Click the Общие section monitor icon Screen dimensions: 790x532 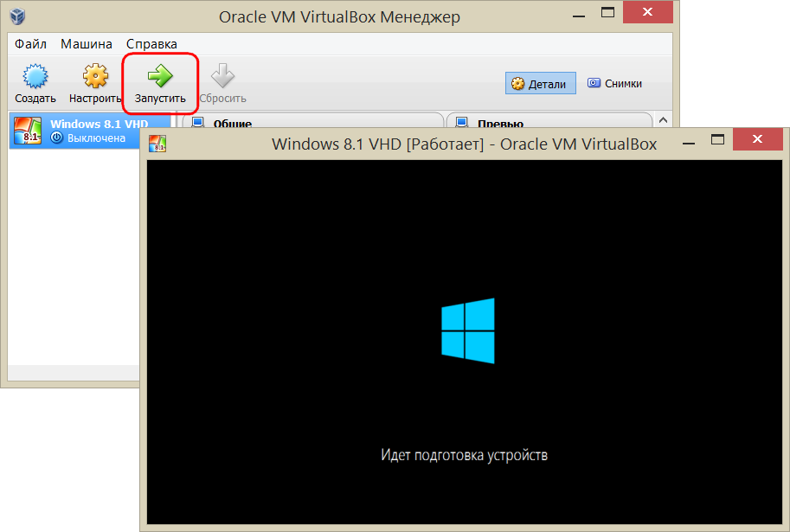(x=198, y=123)
